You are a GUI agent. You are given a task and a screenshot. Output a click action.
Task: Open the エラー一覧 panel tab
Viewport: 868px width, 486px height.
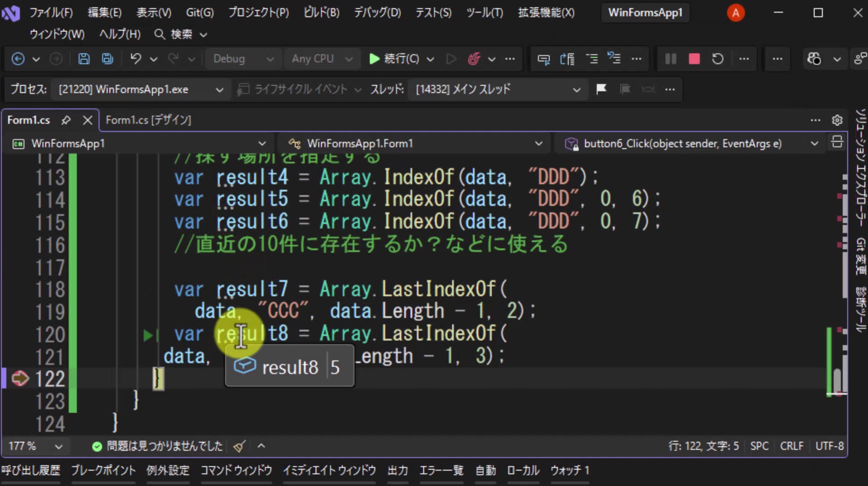pos(441,471)
